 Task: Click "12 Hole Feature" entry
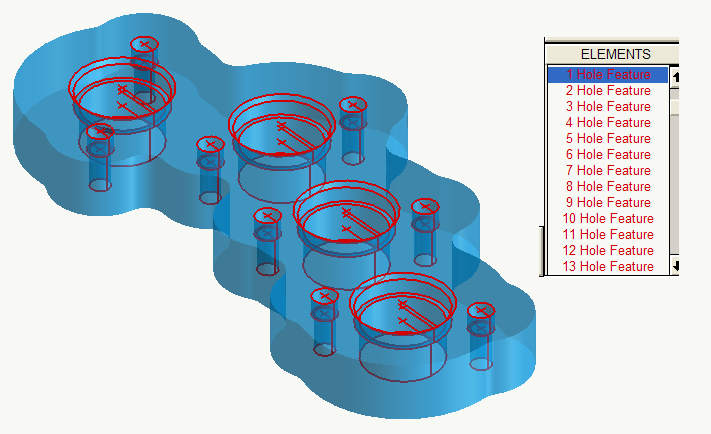click(x=608, y=250)
